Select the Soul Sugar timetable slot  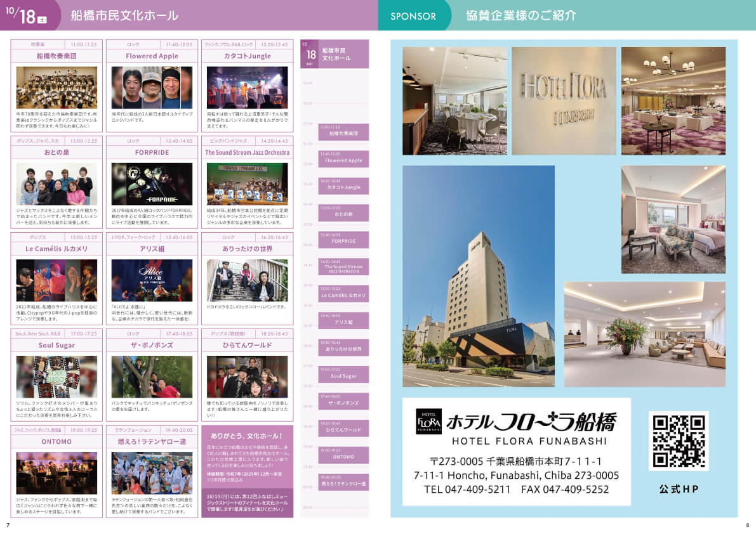point(343,374)
